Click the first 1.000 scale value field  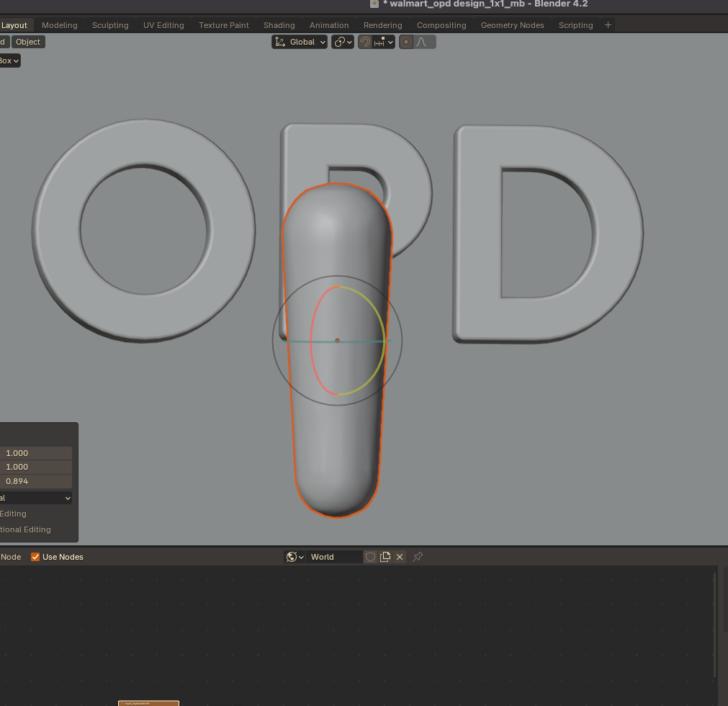tap(36, 453)
